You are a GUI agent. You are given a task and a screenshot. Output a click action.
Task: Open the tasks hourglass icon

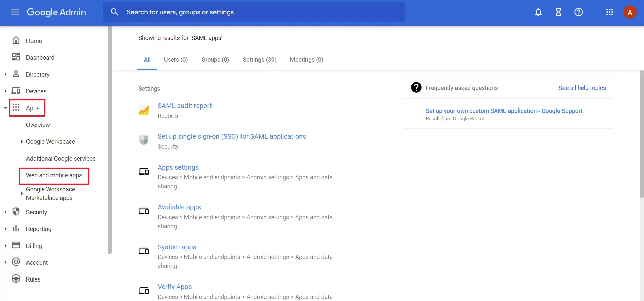[x=558, y=12]
